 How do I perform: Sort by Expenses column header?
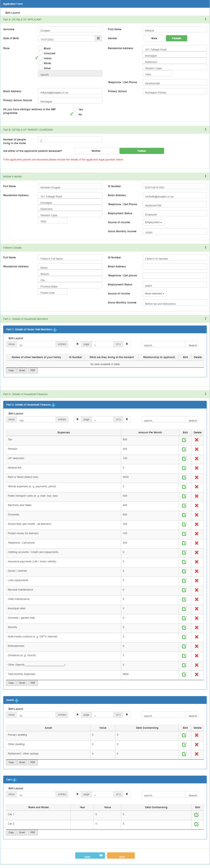tap(64, 432)
